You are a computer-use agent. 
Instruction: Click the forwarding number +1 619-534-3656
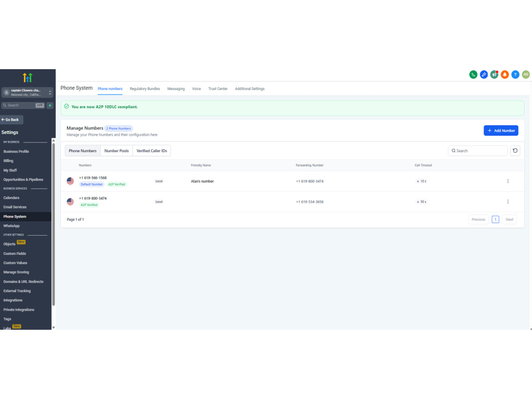(x=310, y=202)
